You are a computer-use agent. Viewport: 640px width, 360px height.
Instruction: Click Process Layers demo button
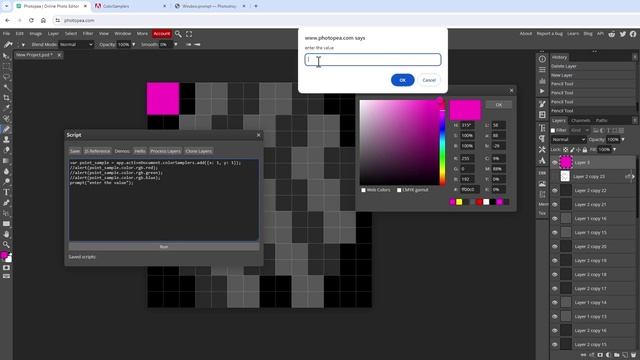(x=165, y=151)
